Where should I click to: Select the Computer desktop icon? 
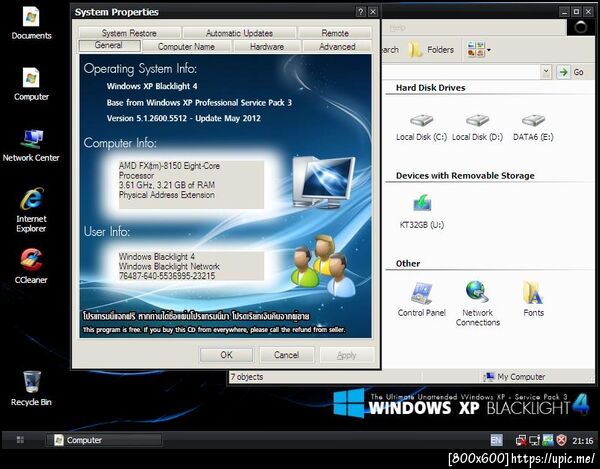(x=31, y=84)
